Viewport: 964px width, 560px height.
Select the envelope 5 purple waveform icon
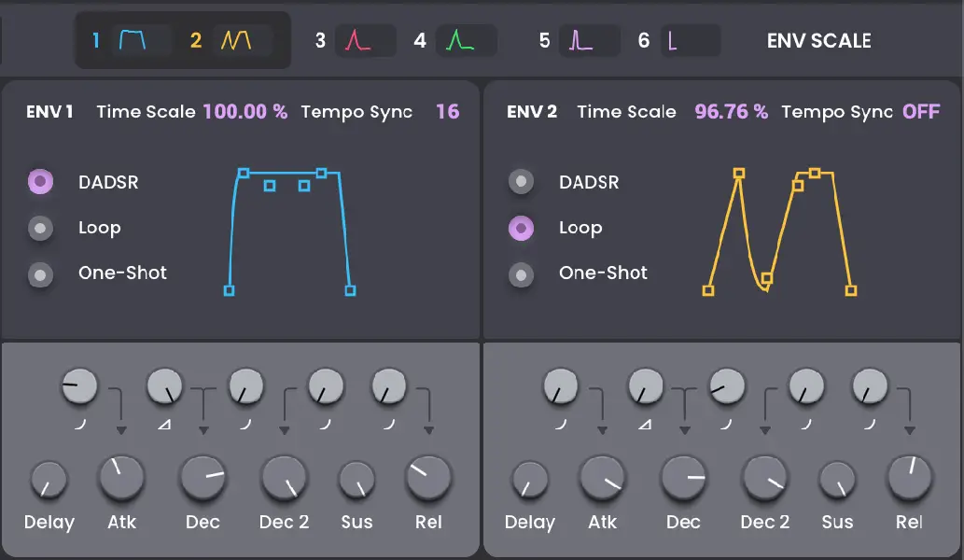tap(588, 40)
